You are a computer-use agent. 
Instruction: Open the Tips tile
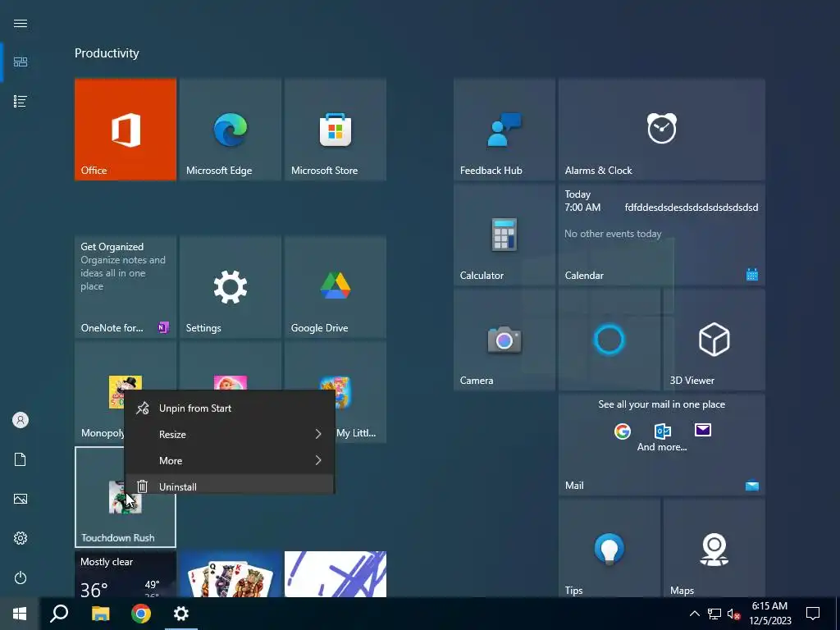(x=609, y=548)
